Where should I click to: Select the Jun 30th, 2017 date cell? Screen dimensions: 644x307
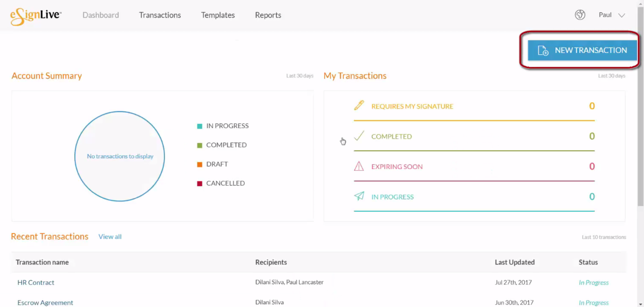tap(514, 303)
